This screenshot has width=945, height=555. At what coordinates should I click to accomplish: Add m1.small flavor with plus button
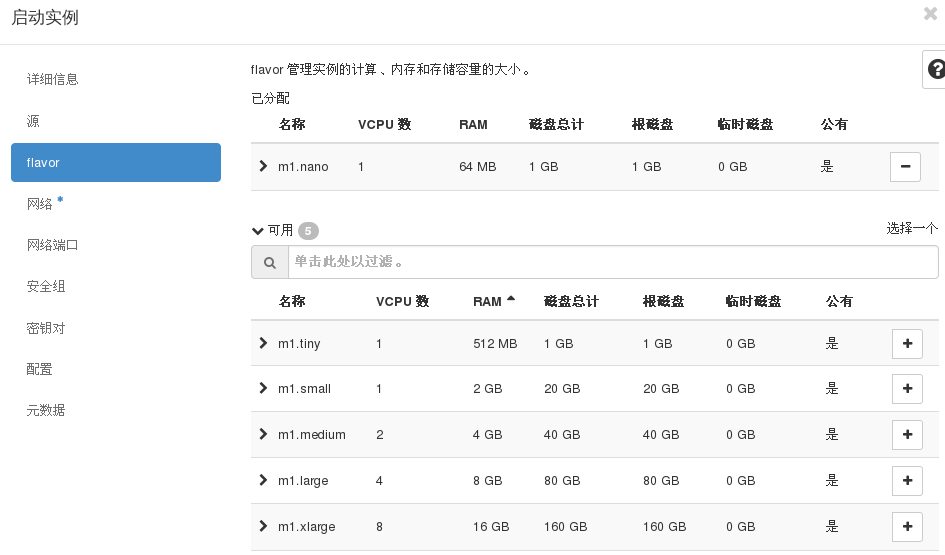[907, 389]
